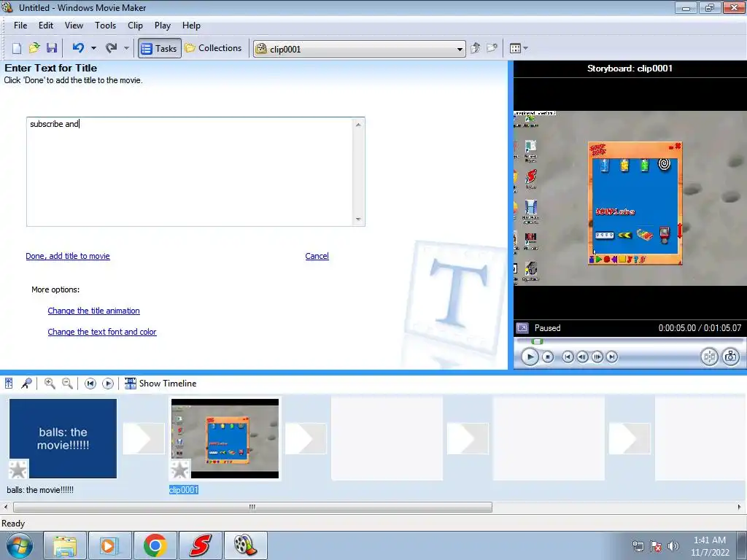Rewind the storyboard
This screenshot has height=560, width=747.
(x=90, y=384)
